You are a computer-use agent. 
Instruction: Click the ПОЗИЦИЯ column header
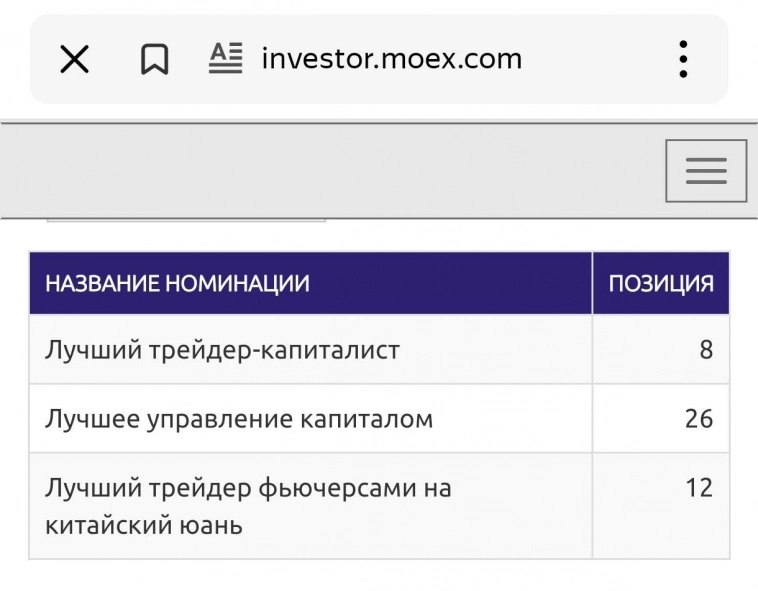click(661, 283)
